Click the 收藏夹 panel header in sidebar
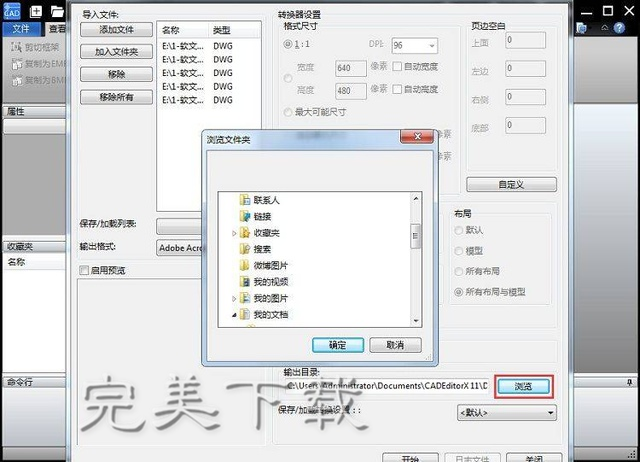The image size is (640, 462). [x=34, y=247]
